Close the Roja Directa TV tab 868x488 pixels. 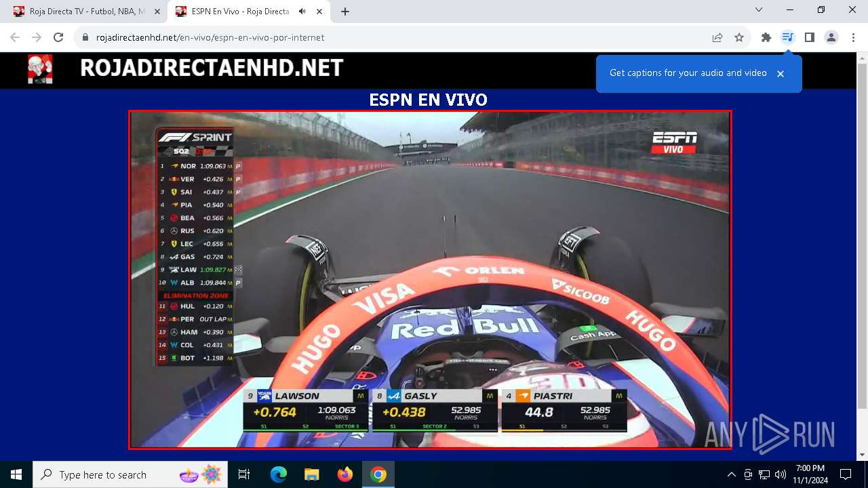coord(157,12)
